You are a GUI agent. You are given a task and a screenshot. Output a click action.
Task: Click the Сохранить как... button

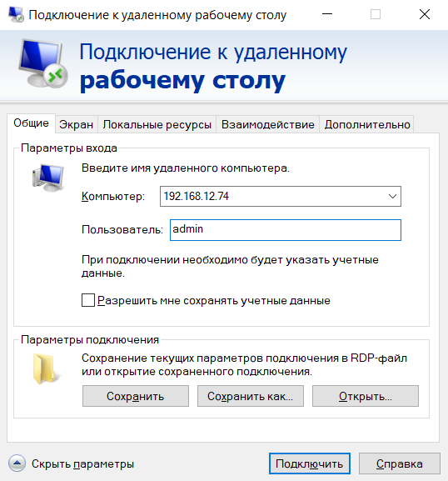coord(251,396)
